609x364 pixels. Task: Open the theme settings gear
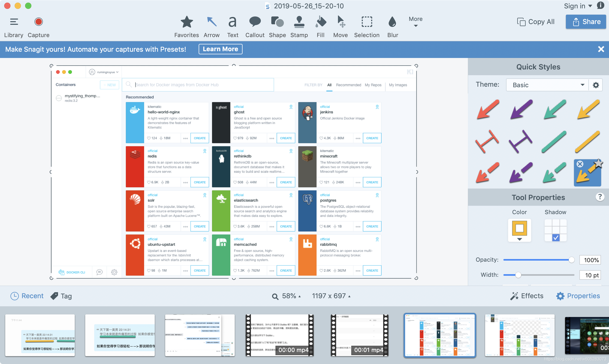pos(596,85)
